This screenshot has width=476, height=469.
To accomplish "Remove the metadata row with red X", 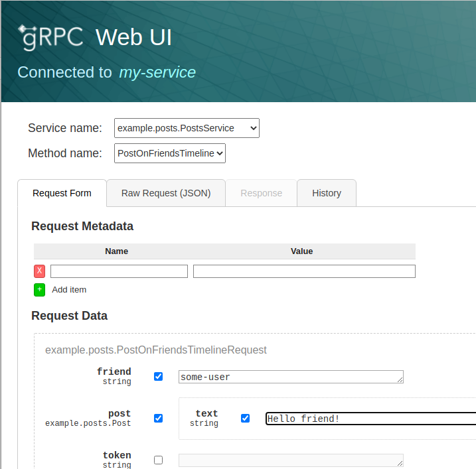I will [39, 271].
